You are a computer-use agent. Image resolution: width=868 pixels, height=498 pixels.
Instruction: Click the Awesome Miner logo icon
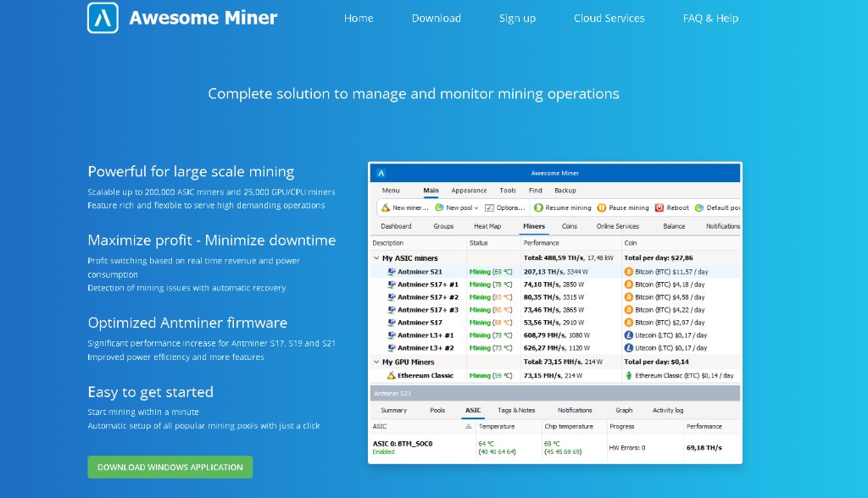click(x=103, y=18)
